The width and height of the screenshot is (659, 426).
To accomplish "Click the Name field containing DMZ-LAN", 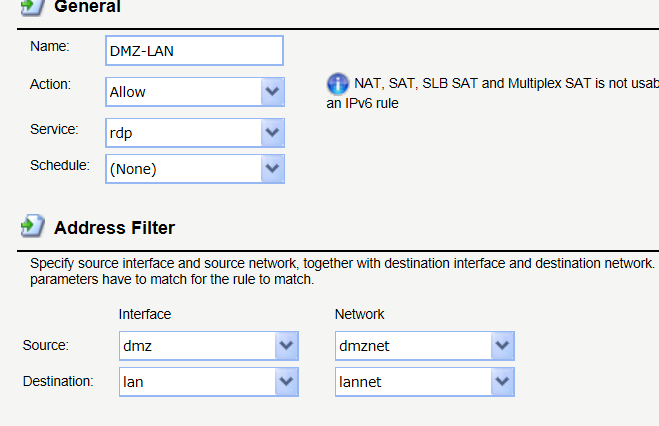I will coord(194,51).
